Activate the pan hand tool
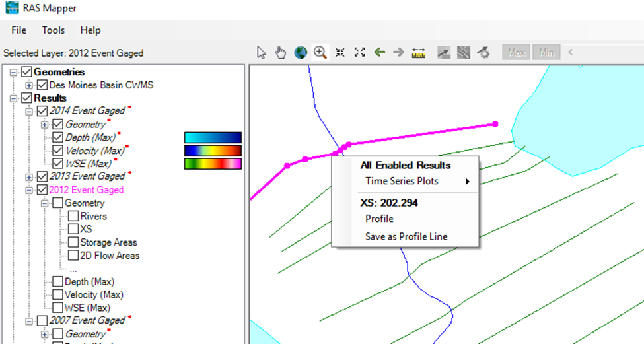Viewport: 644px width, 344px height. coord(281,53)
